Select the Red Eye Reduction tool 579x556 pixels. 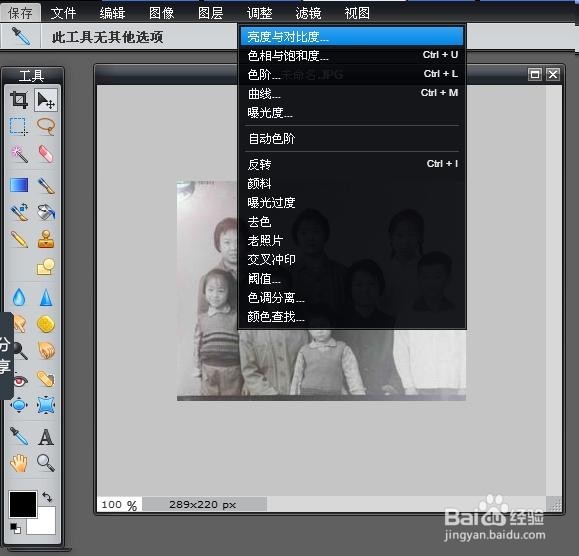21,380
